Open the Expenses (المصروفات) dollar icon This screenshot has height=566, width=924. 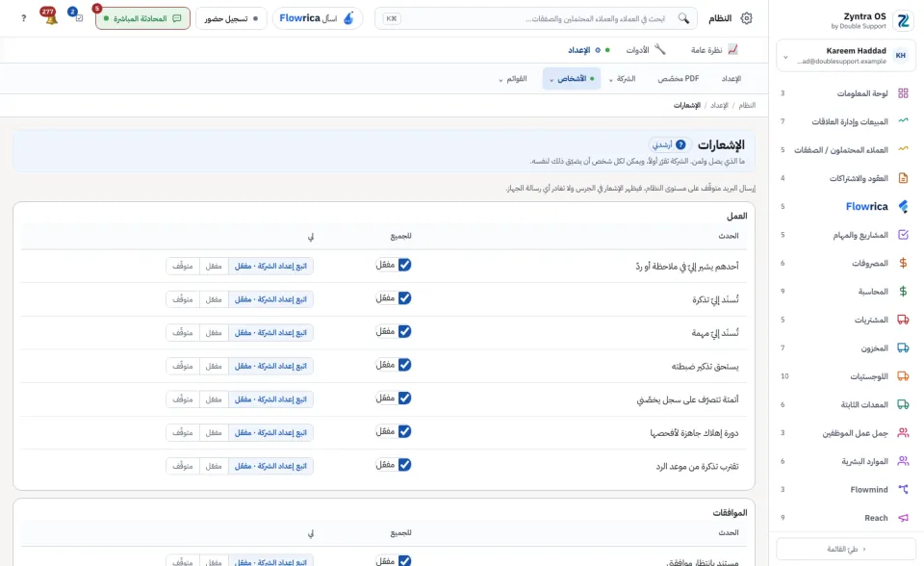[903, 263]
